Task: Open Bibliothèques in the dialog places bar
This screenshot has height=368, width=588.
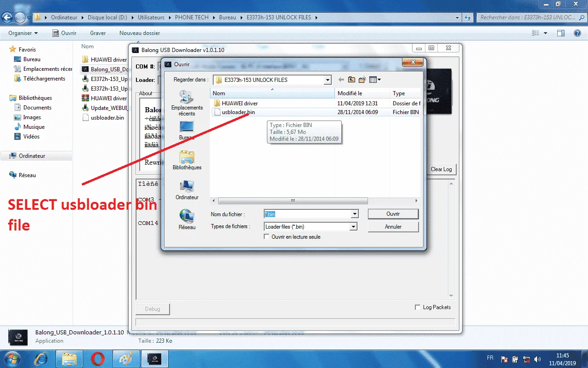Action: (x=187, y=160)
